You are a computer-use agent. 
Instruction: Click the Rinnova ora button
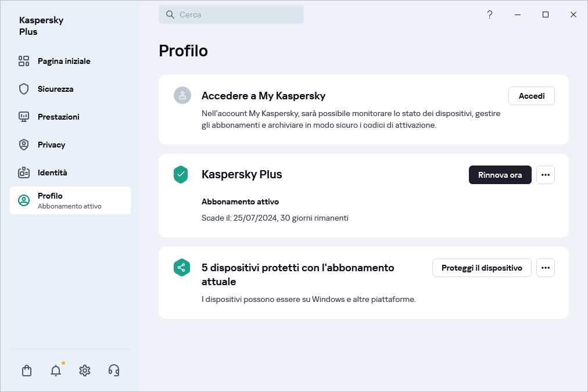pyautogui.click(x=500, y=175)
